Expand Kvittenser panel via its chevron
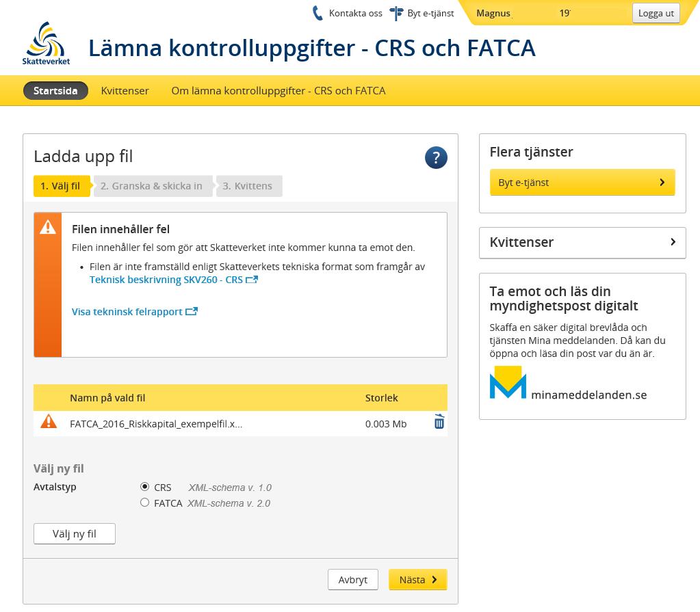700x612 pixels. pos(673,242)
